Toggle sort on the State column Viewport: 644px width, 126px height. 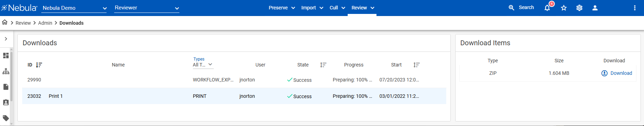click(323, 65)
